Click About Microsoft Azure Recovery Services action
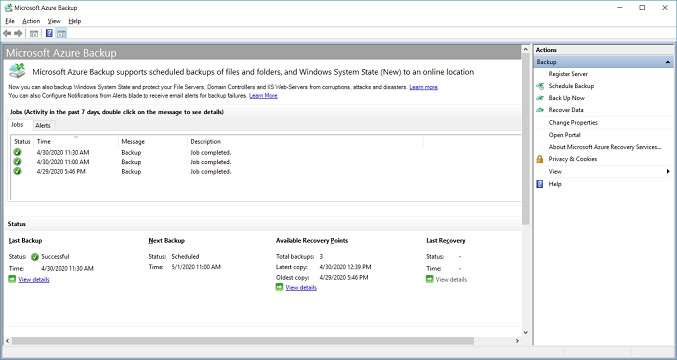Viewport: 677px width, 360px height. click(x=605, y=147)
